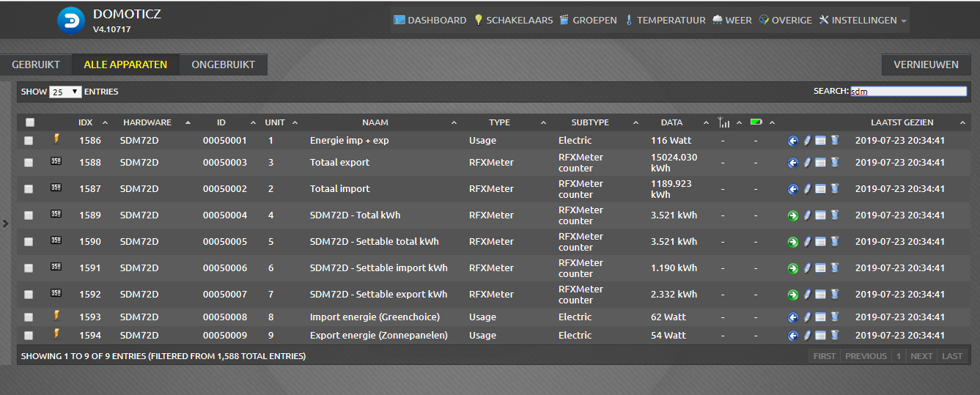This screenshot has height=395, width=980.
Task: Select the Import energie (Greenchoice) checkbox
Action: [x=29, y=317]
